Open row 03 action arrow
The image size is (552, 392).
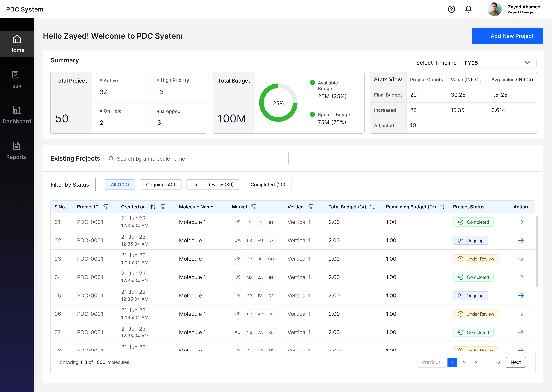coord(520,259)
